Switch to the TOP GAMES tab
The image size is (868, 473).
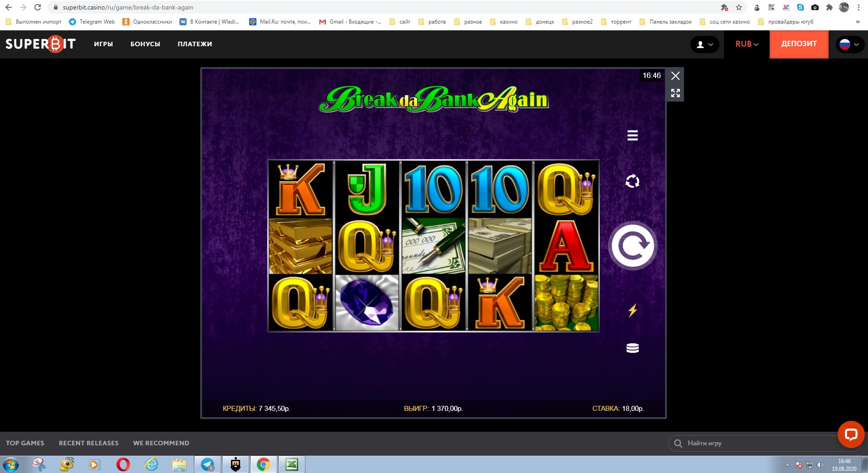click(x=25, y=443)
